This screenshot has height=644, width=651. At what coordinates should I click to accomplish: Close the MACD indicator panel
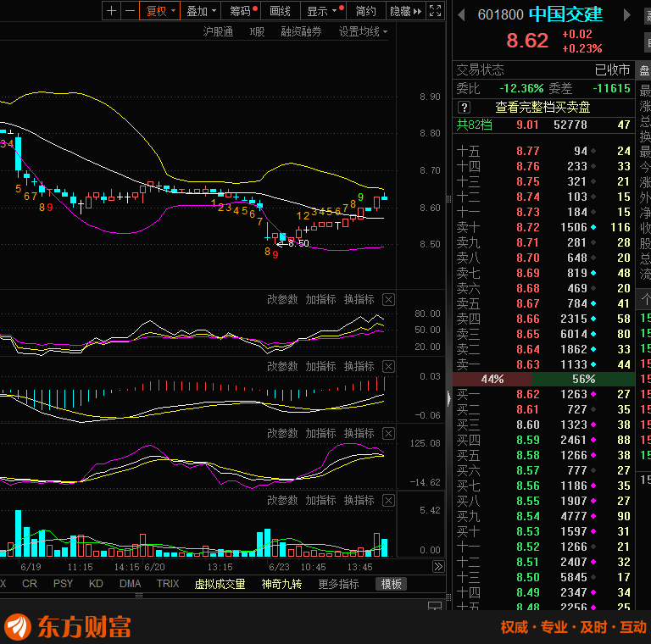tap(388, 366)
